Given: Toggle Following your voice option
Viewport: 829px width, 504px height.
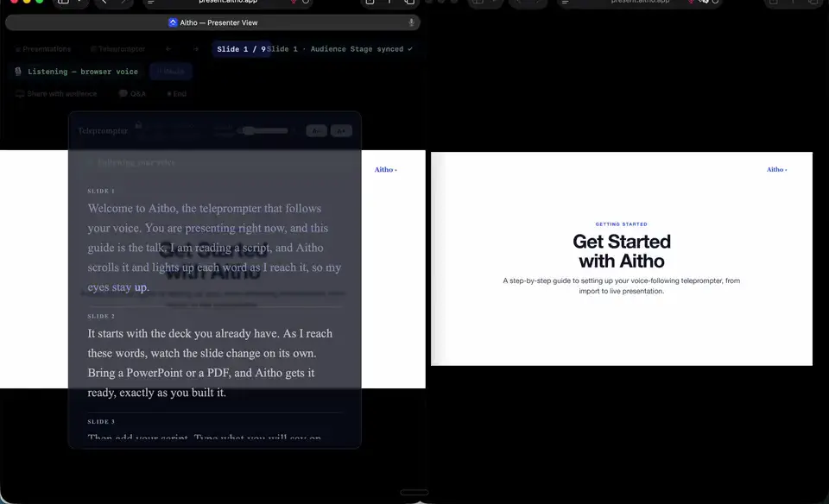Looking at the screenshot, I should [x=131, y=163].
